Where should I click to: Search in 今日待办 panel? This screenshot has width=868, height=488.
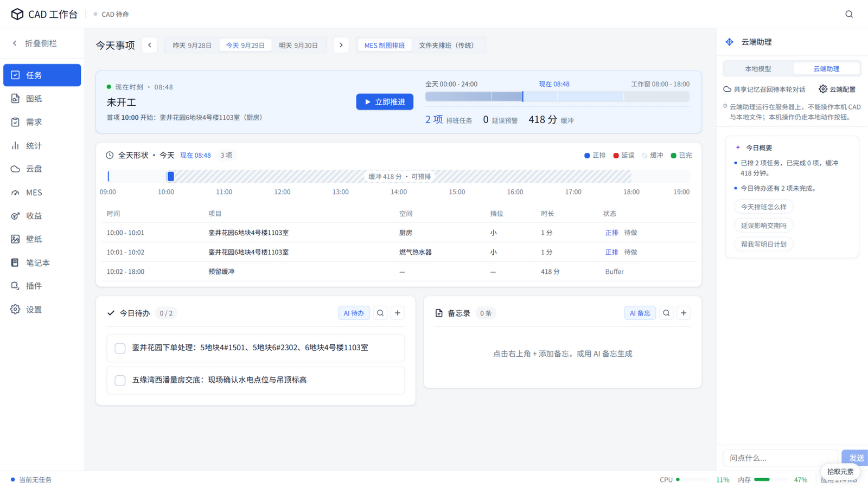point(380,313)
